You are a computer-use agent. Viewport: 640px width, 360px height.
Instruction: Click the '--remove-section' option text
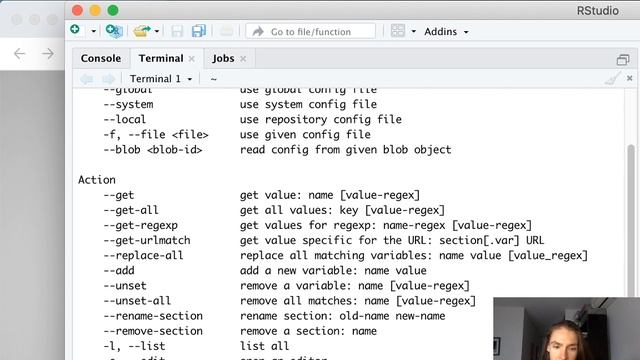click(x=153, y=331)
